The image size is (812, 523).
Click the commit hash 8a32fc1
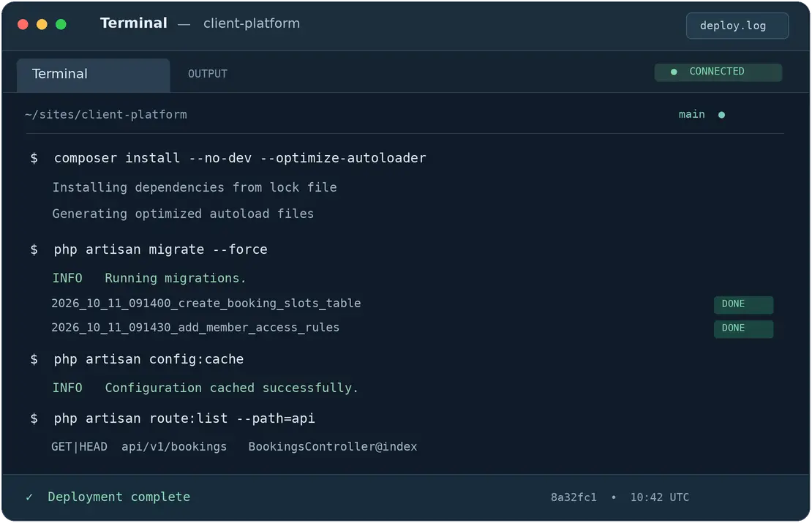pos(574,497)
